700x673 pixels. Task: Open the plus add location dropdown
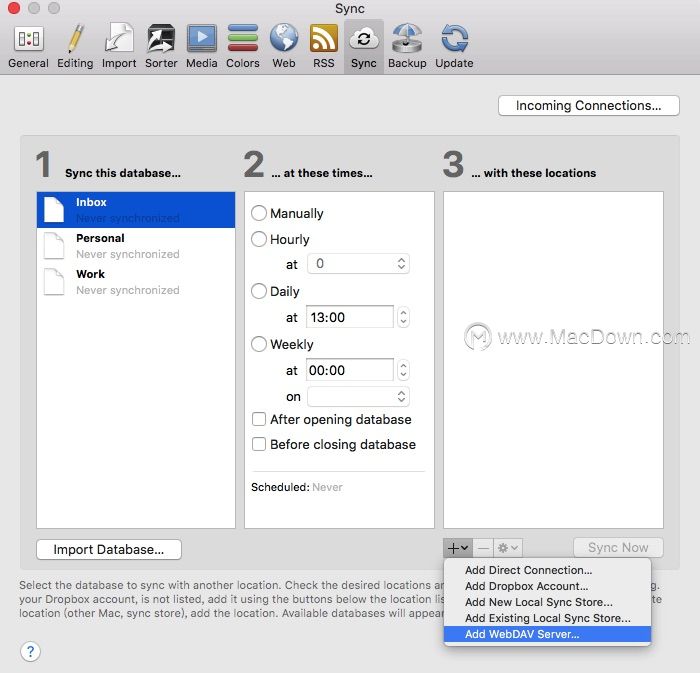tap(458, 548)
